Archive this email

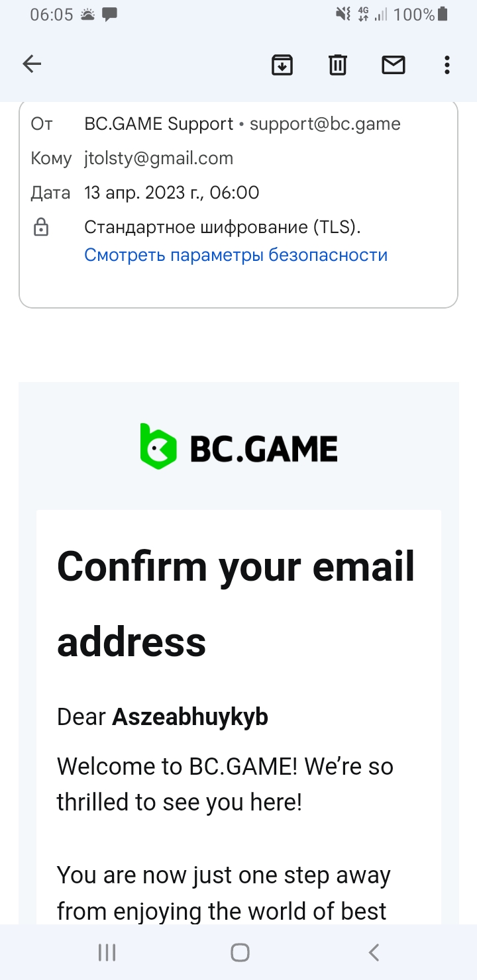tap(282, 64)
